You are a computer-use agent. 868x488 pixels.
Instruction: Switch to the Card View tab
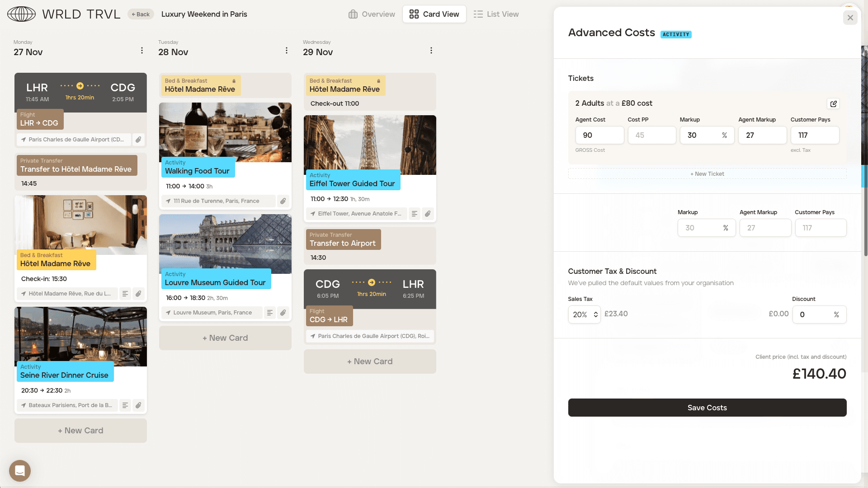coord(434,14)
